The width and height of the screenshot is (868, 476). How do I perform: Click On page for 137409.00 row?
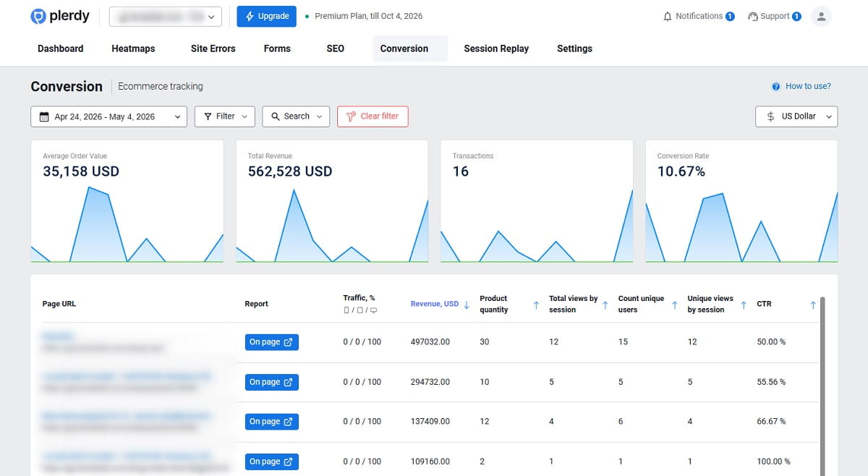click(272, 422)
